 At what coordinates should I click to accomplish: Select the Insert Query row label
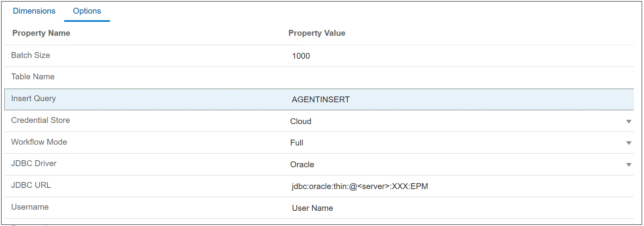33,98
